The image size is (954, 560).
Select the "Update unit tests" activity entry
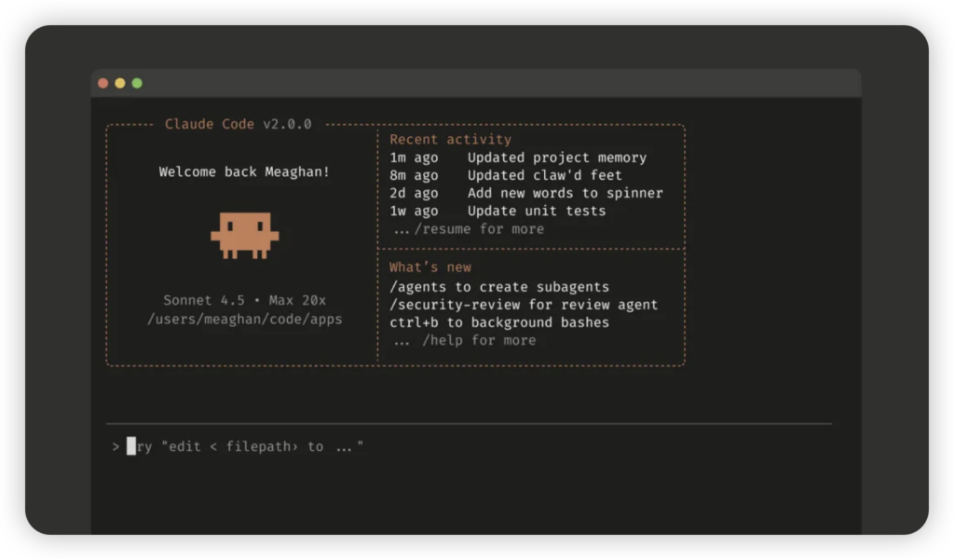pos(536,211)
